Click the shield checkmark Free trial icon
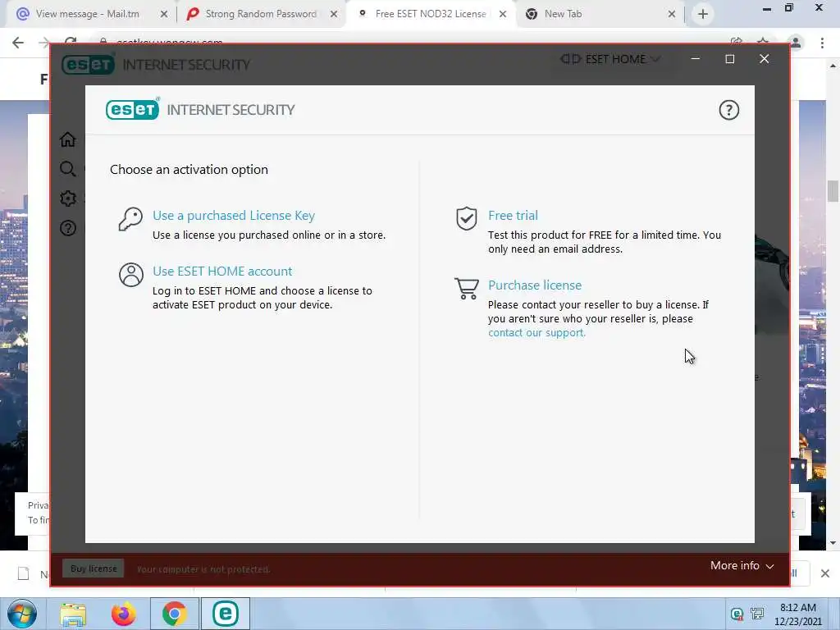Image resolution: width=840 pixels, height=630 pixels. pyautogui.click(x=466, y=218)
